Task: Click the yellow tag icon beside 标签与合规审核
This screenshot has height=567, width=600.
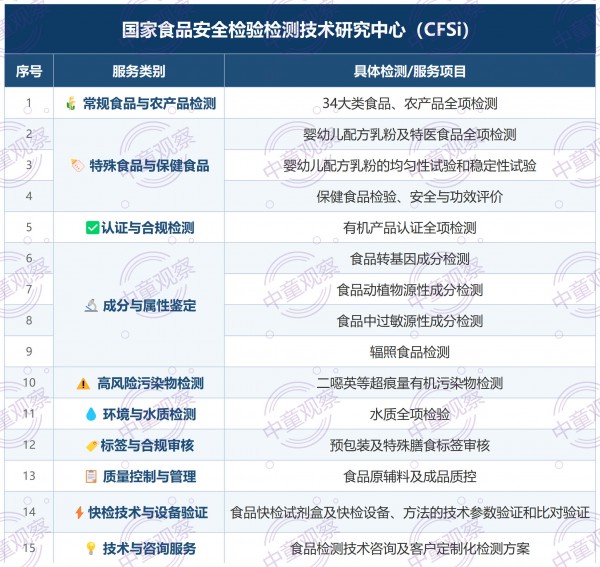Action: point(92,445)
